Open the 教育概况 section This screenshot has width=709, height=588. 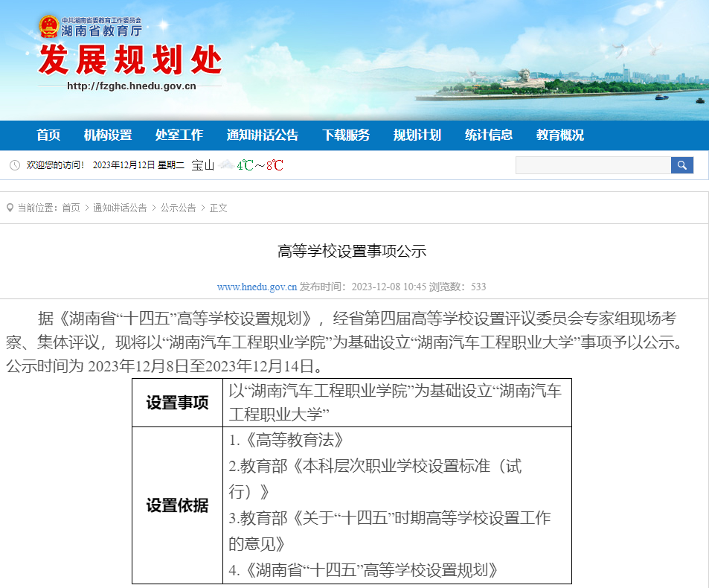pos(559,135)
